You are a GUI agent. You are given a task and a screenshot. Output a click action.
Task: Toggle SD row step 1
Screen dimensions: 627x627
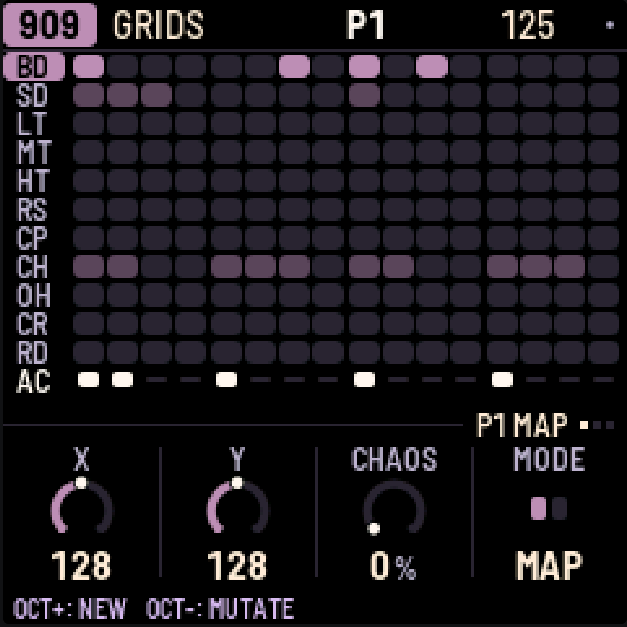point(88,95)
